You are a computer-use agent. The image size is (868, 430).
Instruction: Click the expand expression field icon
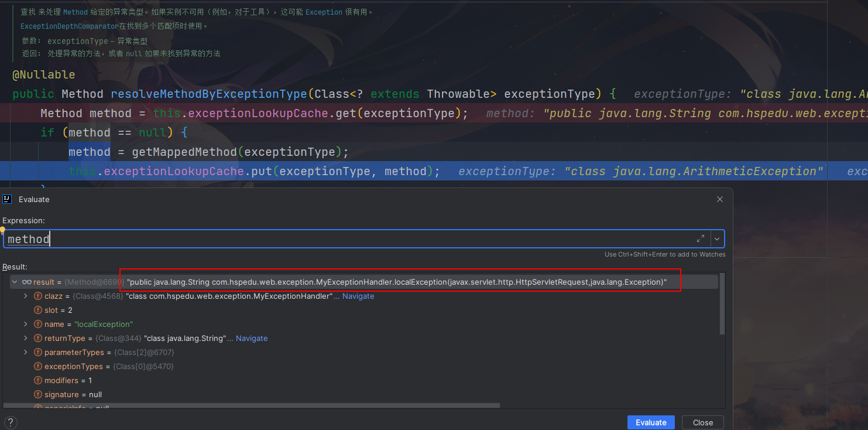click(x=701, y=239)
